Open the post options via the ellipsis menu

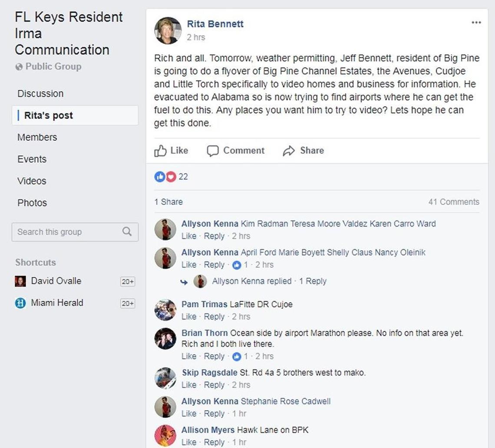(x=476, y=22)
